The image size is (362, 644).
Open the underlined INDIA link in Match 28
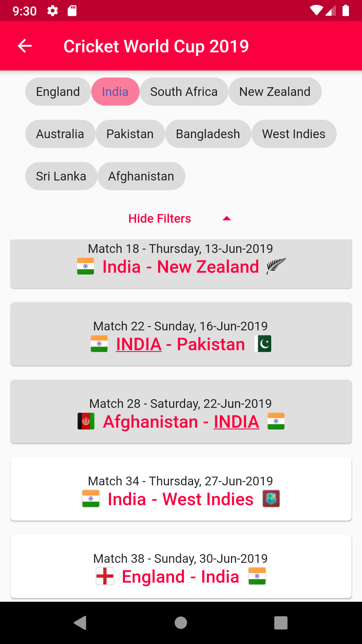click(236, 422)
